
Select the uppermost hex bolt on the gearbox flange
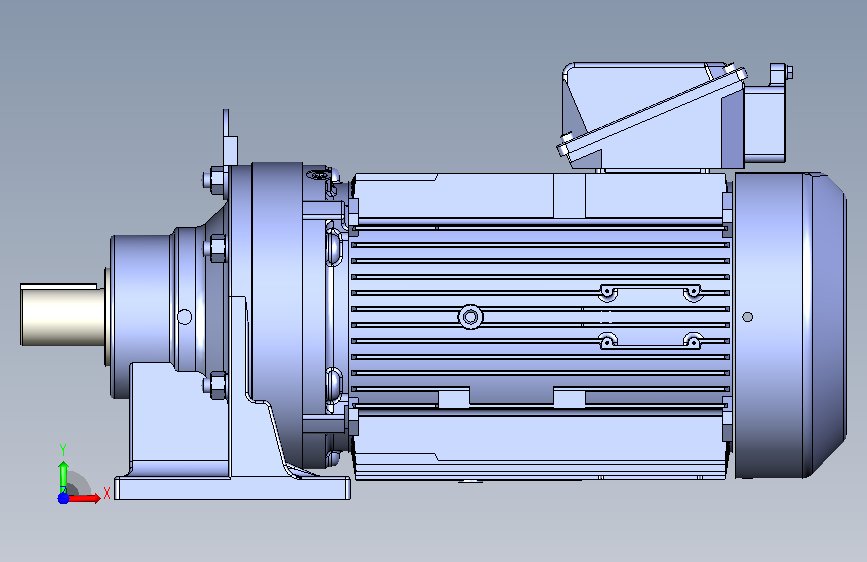tap(215, 180)
